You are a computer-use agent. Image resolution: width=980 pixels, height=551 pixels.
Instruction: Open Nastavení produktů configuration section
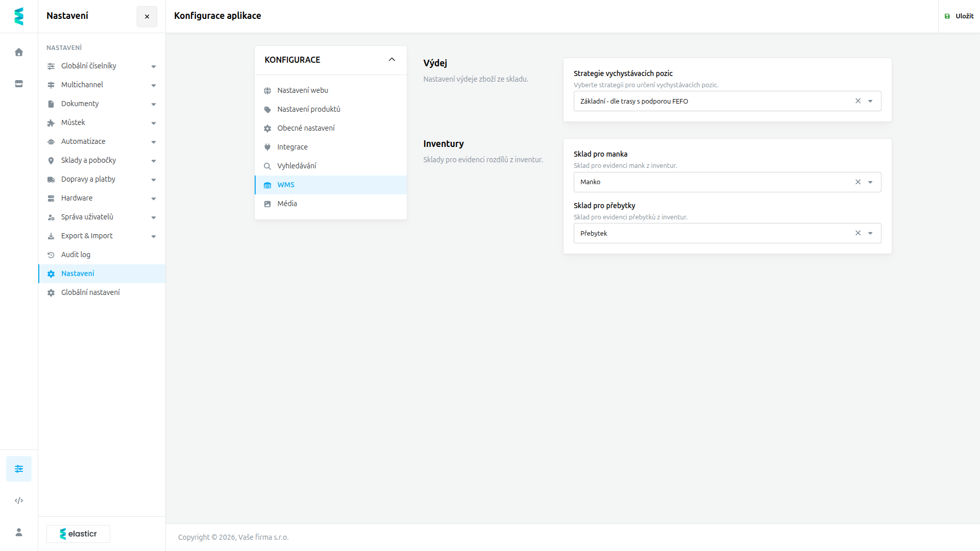(x=331, y=109)
